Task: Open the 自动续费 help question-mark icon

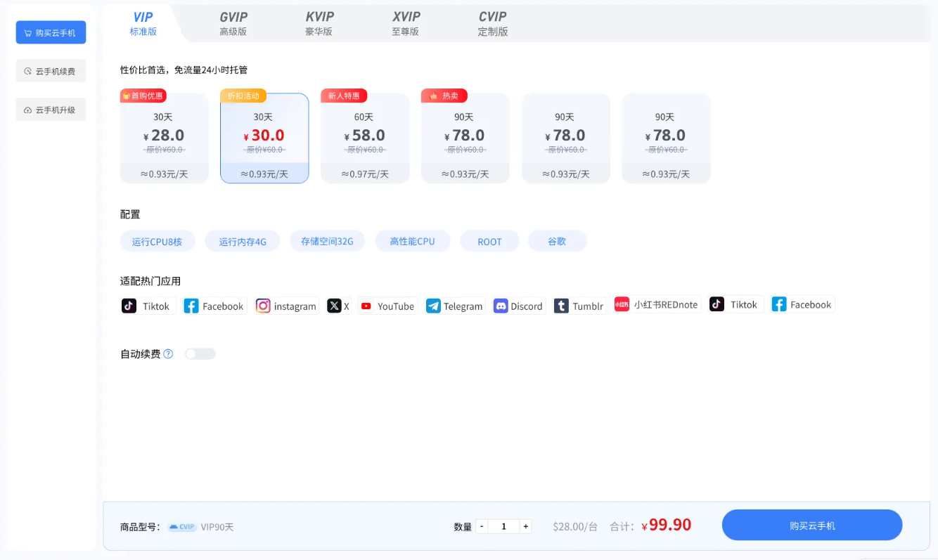Action: pyautogui.click(x=168, y=354)
